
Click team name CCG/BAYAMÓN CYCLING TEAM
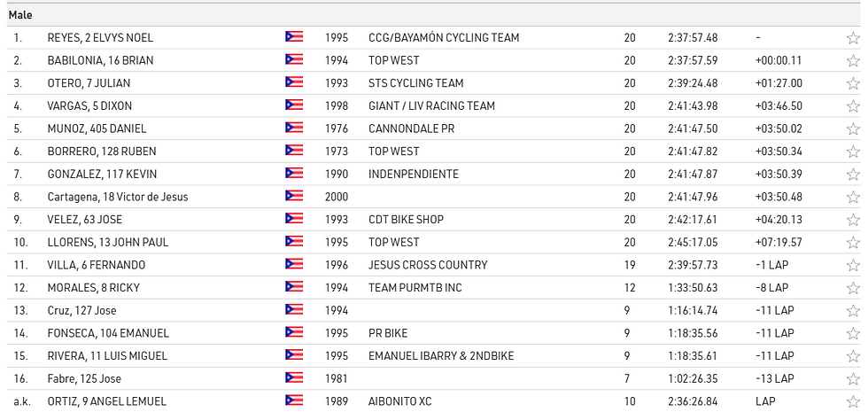click(x=444, y=38)
